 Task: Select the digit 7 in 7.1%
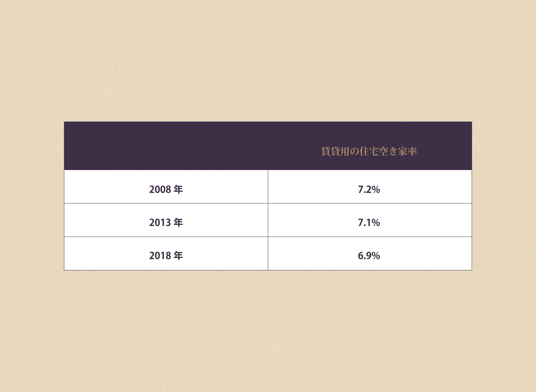[361, 223]
